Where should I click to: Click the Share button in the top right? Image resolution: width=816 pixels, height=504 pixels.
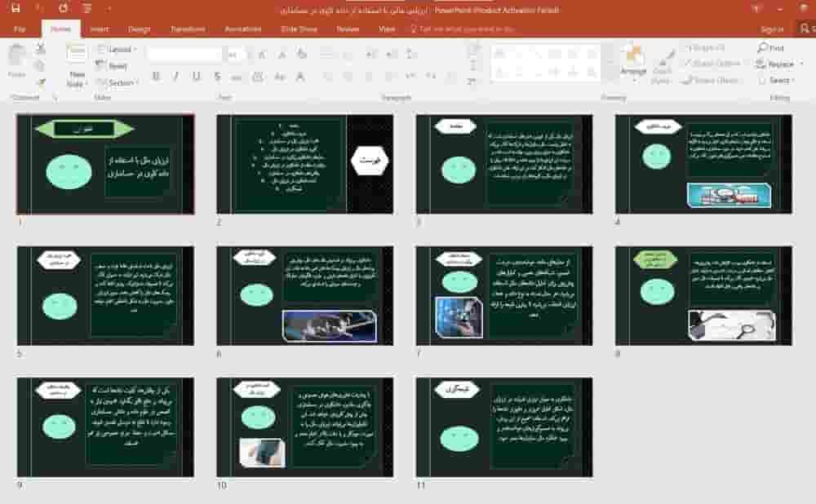pos(805,29)
